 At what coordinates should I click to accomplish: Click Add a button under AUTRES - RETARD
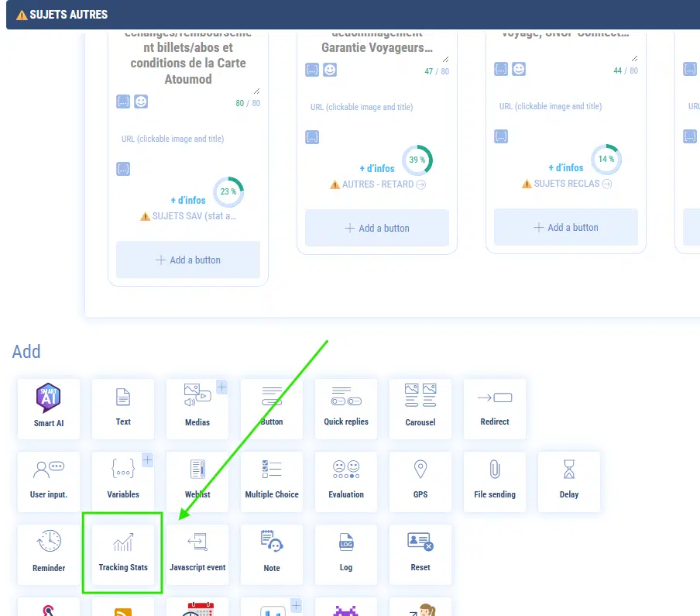tap(377, 228)
